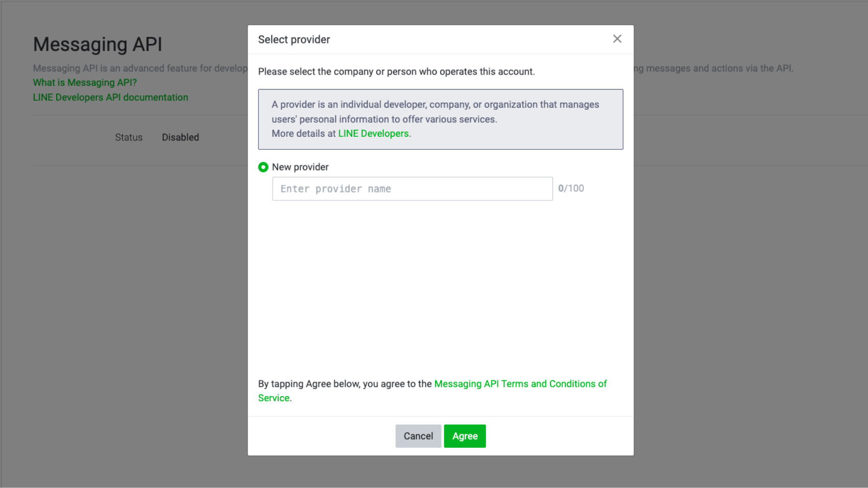Open the "What is Messaging API?" link
The width and height of the screenshot is (868, 488).
point(85,83)
